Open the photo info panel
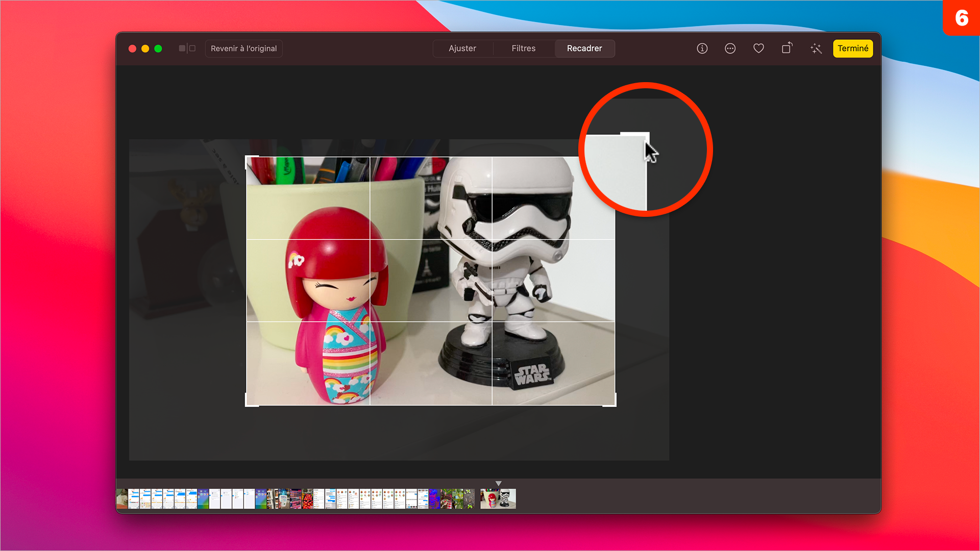980x551 pixels. click(x=702, y=48)
